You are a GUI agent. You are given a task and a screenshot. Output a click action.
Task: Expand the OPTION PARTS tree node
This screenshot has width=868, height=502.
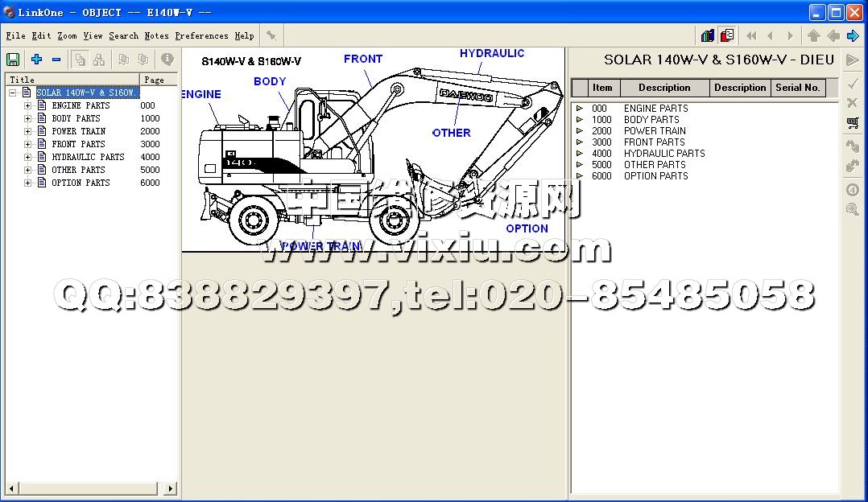click(27, 183)
